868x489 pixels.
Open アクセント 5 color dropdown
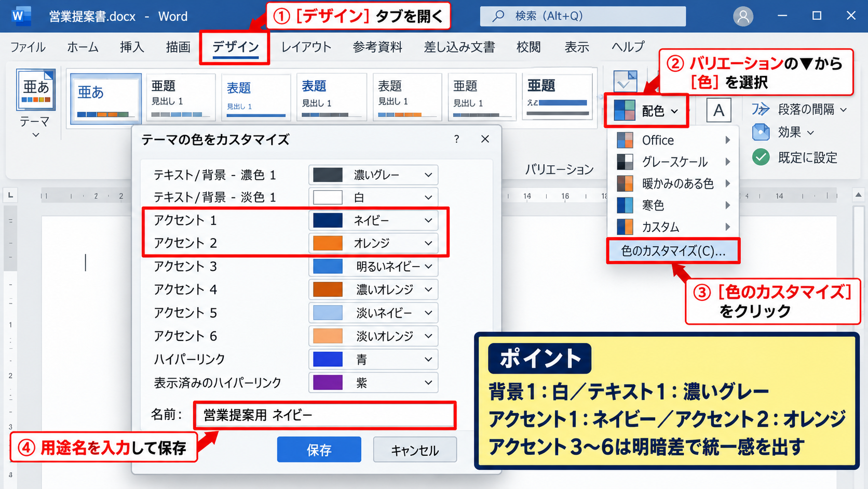coord(373,313)
